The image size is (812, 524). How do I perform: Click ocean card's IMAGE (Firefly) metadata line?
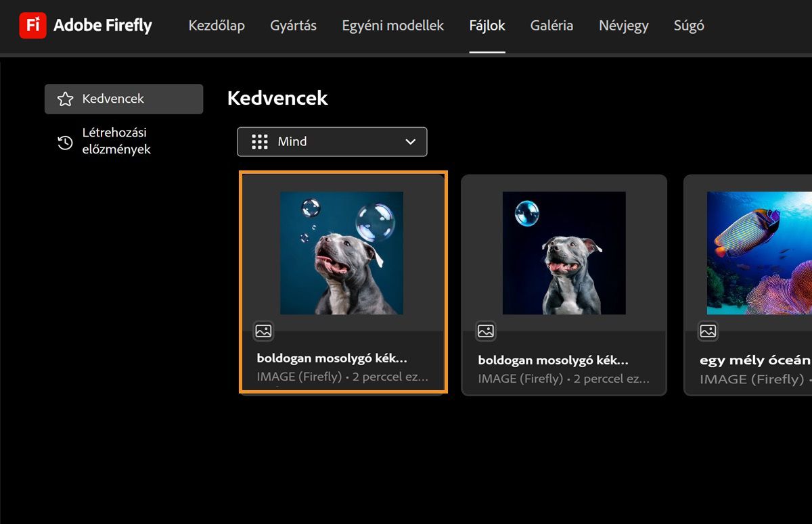pos(755,379)
